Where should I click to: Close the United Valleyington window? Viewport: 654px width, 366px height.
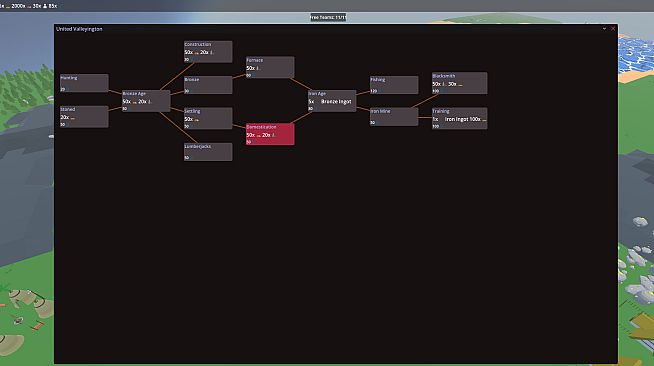613,29
